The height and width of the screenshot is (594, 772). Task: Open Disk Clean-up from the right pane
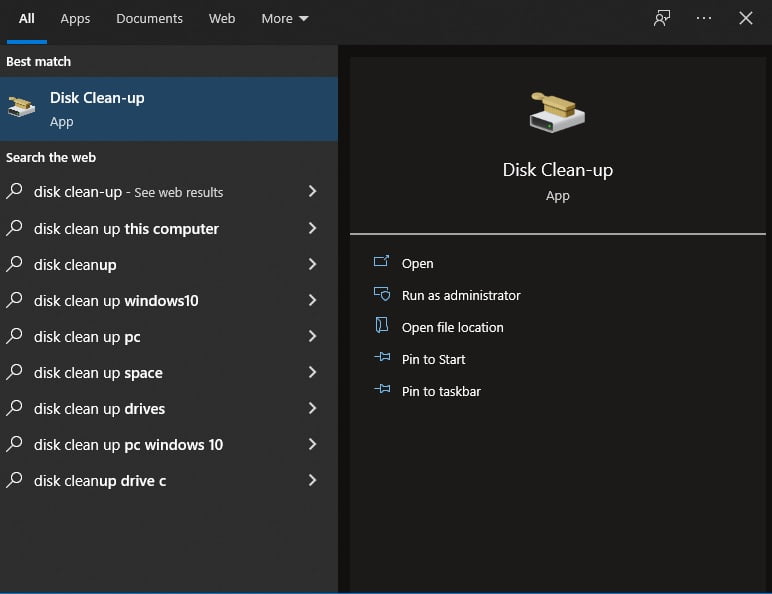point(417,263)
